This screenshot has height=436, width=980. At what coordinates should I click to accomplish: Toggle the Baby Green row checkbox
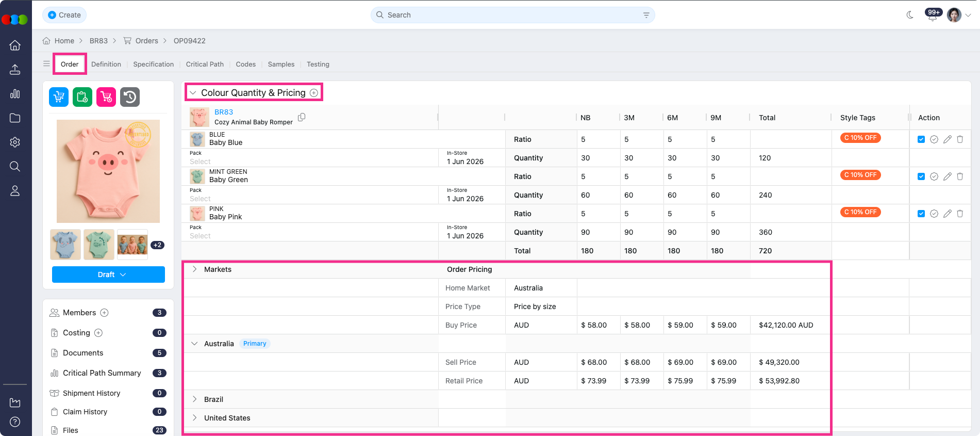[x=921, y=176]
